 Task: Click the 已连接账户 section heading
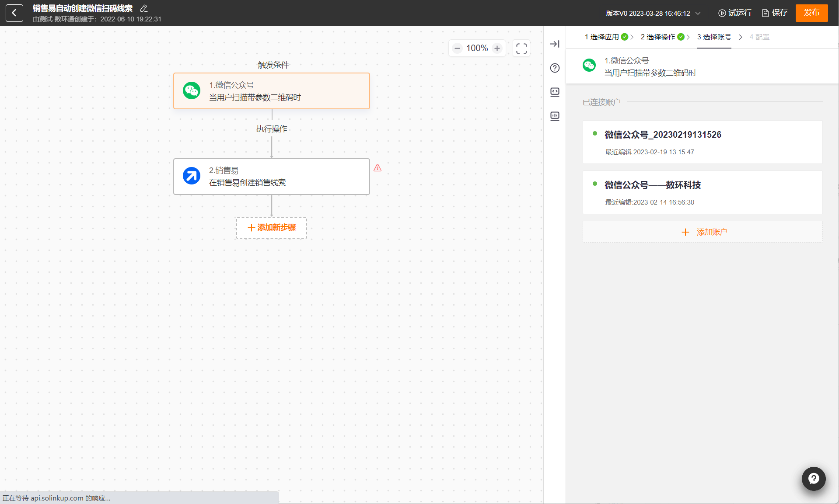click(x=601, y=102)
